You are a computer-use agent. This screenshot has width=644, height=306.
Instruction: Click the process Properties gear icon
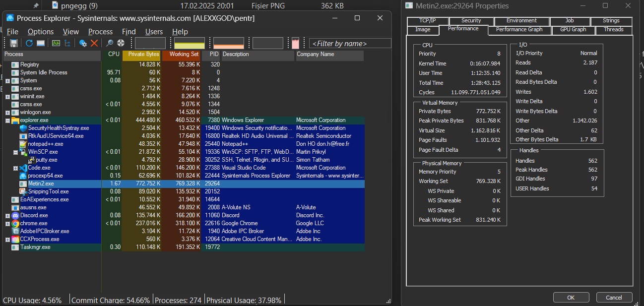[x=83, y=44]
